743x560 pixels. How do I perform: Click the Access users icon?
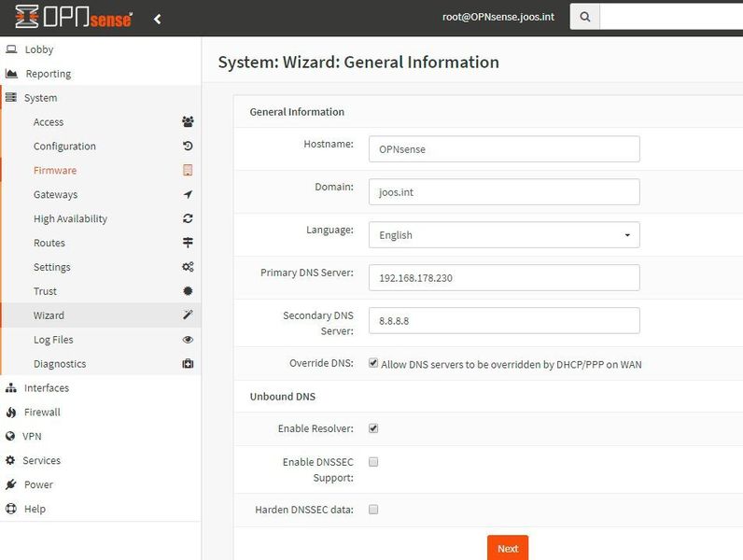click(188, 122)
